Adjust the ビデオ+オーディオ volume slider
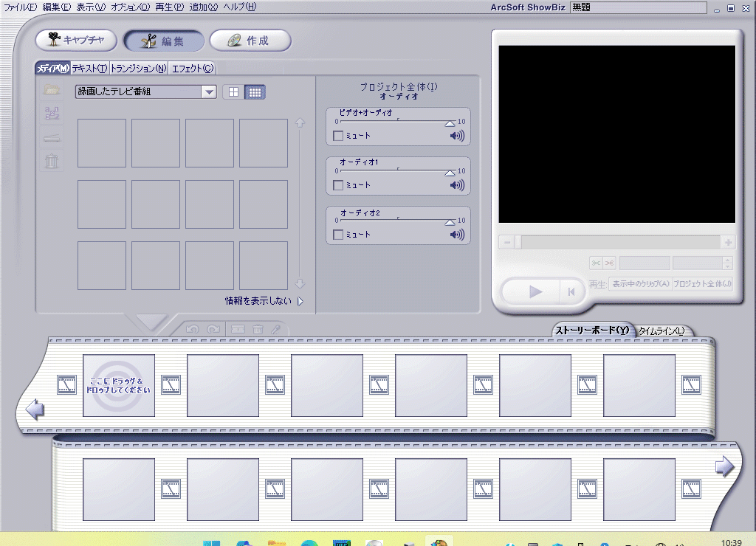The width and height of the screenshot is (756, 546). pyautogui.click(x=450, y=123)
